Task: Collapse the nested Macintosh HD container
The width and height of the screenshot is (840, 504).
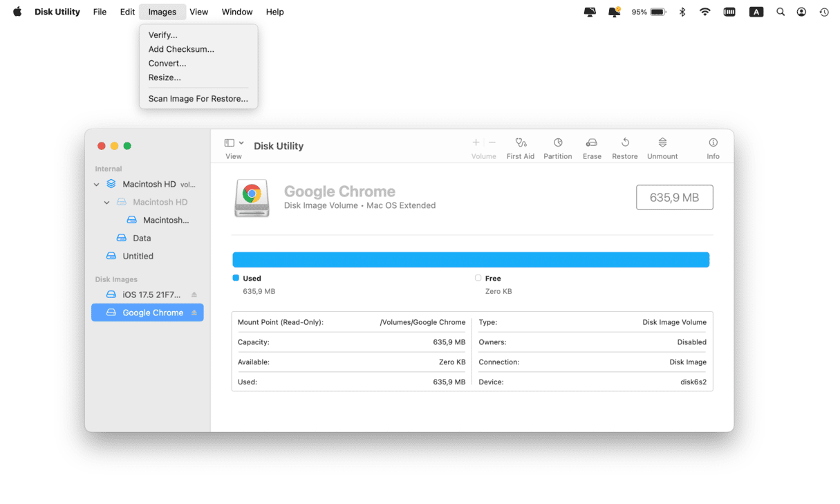Action: point(106,203)
